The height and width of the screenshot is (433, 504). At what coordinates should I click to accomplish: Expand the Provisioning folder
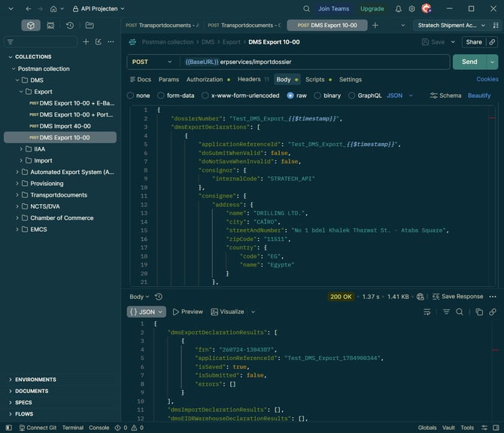tap(17, 183)
